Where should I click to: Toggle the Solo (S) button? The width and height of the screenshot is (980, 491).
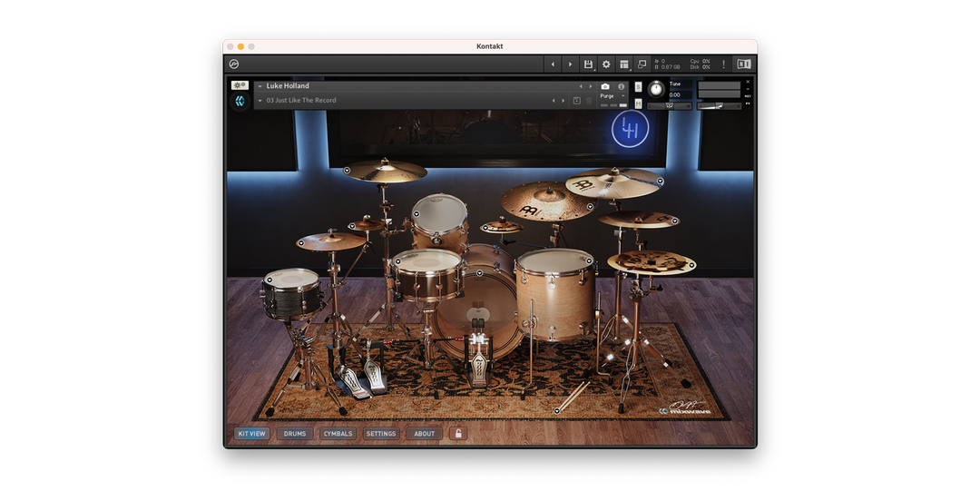coord(639,87)
